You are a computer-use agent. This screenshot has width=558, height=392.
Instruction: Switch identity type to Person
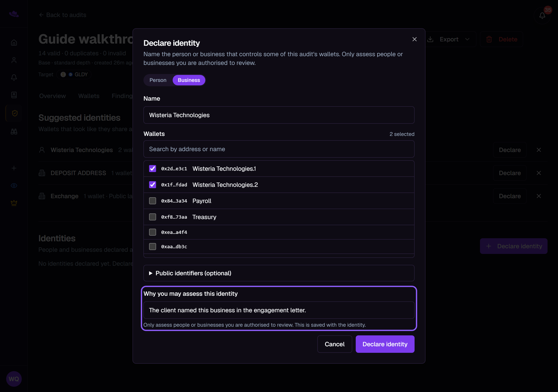click(x=158, y=80)
